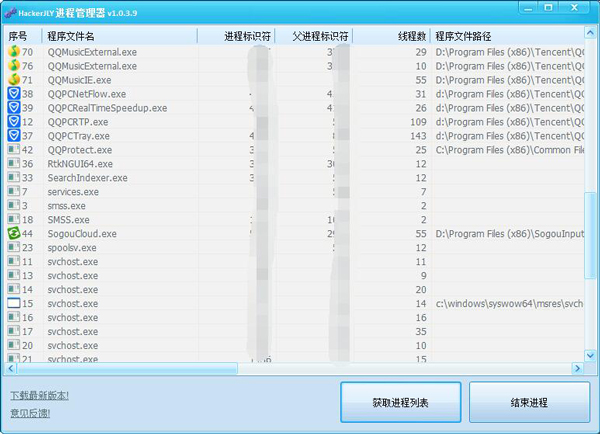Screen dimensions: 600x434
Task: Click the shield icon beside QQPCRTP.exe
Action: [14, 121]
